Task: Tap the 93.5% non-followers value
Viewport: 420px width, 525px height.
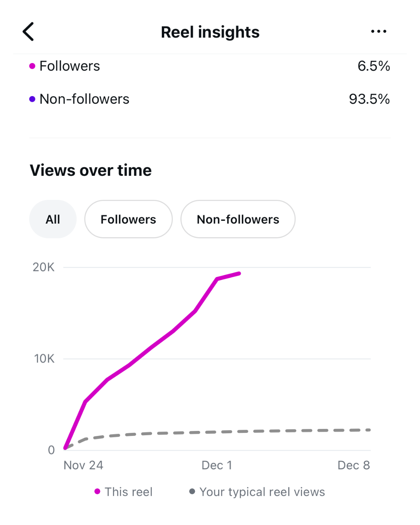Action: [x=369, y=99]
